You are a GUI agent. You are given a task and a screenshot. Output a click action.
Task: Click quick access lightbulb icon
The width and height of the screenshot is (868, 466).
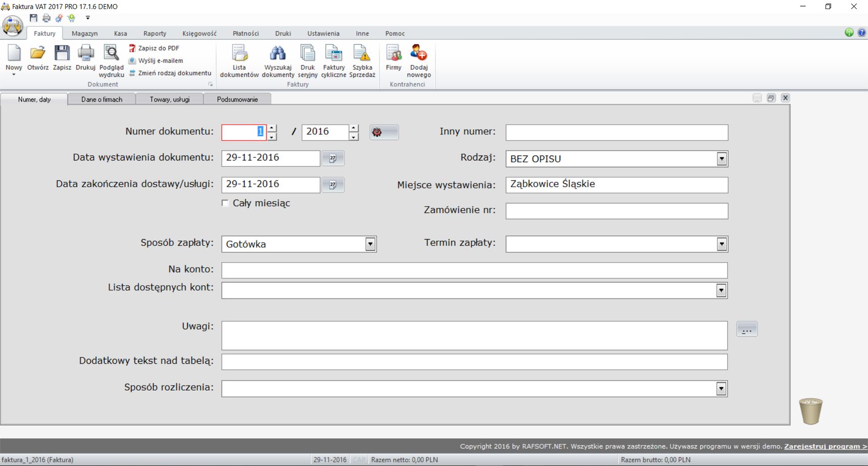pos(72,18)
